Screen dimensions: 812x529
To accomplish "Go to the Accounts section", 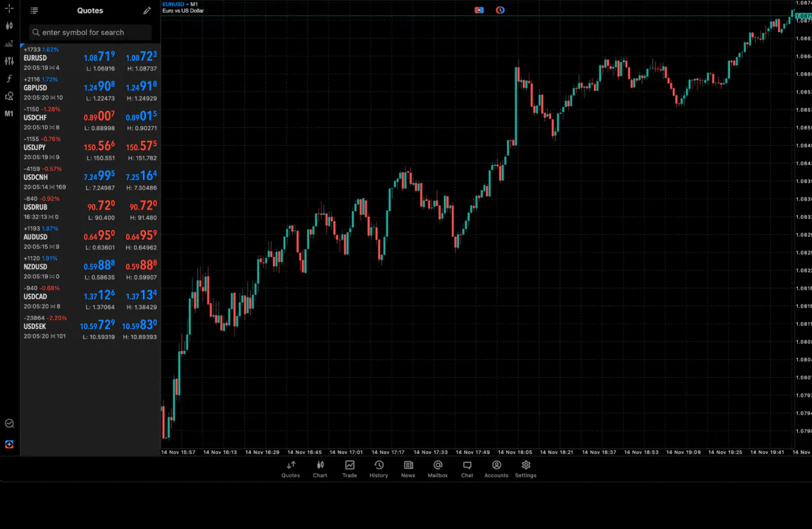I will (496, 469).
